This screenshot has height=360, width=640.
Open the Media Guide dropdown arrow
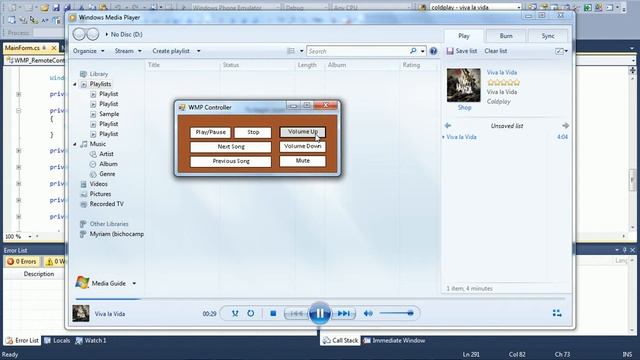[x=134, y=283]
